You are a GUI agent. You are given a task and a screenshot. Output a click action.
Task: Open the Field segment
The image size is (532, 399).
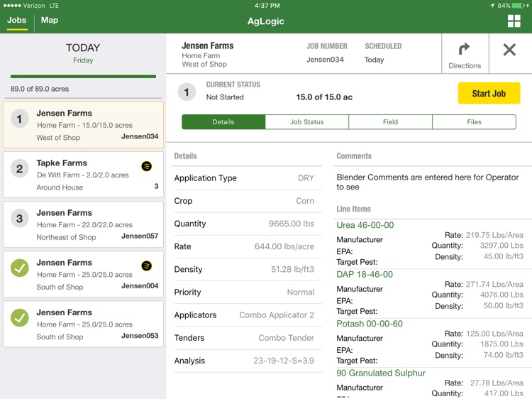coord(391,122)
